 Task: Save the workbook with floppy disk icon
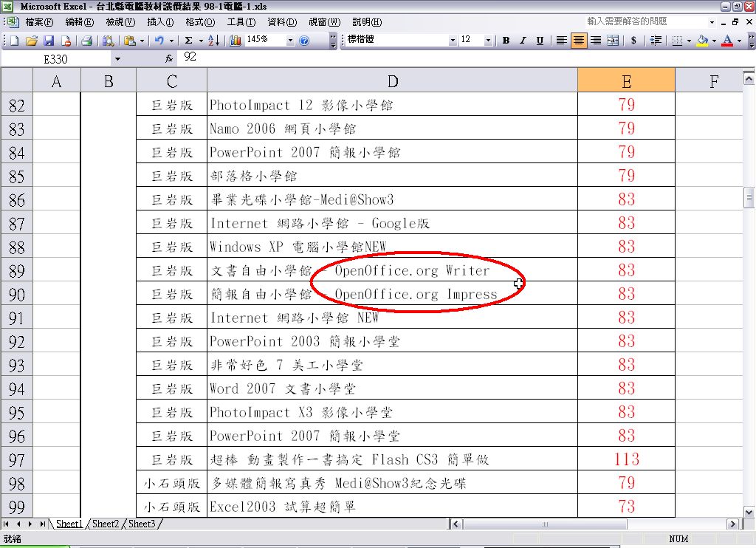[49, 41]
